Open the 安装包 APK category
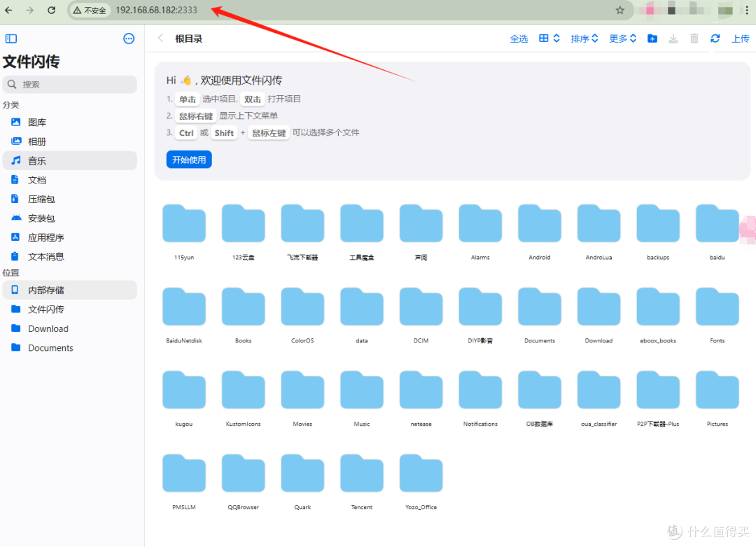Screen dimensions: 756x547 click(70, 219)
